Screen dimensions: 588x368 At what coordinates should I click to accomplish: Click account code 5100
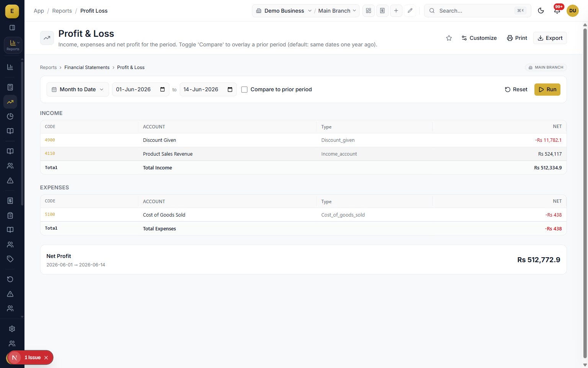click(50, 215)
